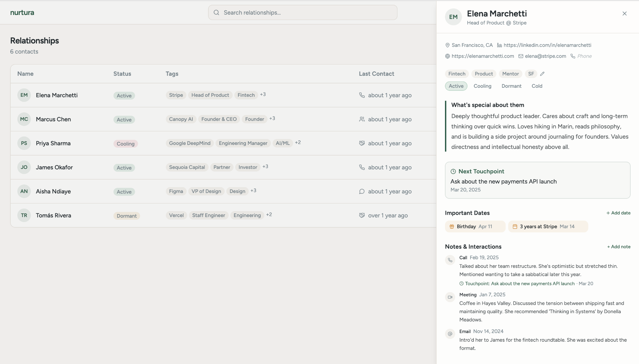This screenshot has width=639, height=364.
Task: Click the clock icon next to Next Touchpoint
Action: tap(453, 172)
